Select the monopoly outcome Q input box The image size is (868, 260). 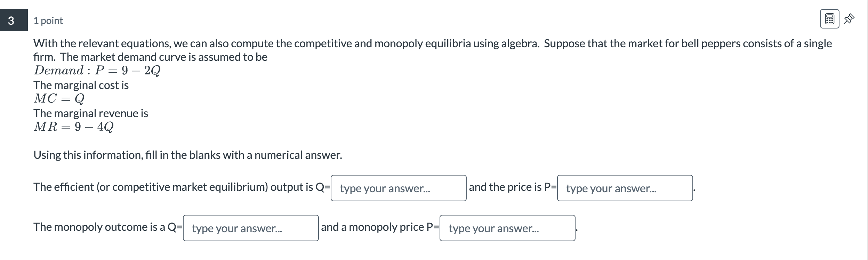click(251, 228)
